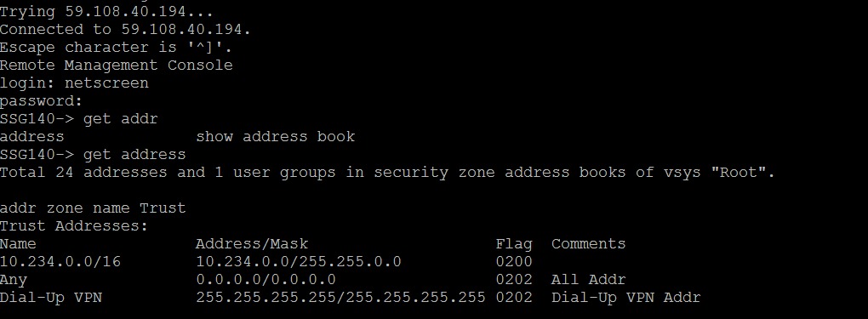Click the 'Dial-Up VPN' entry name
The height and width of the screenshot is (319, 868).
pyautogui.click(x=51, y=298)
